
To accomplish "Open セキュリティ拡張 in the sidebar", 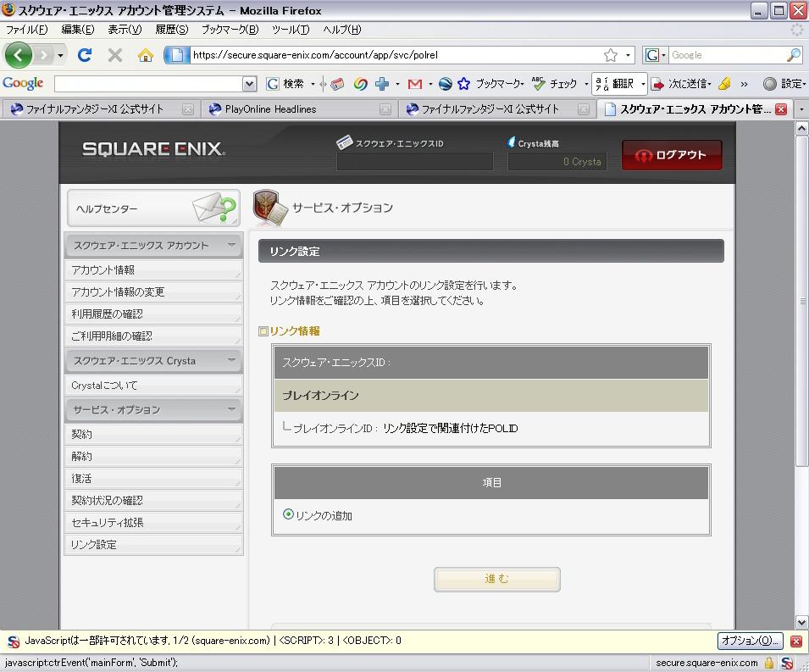I will 153,522.
